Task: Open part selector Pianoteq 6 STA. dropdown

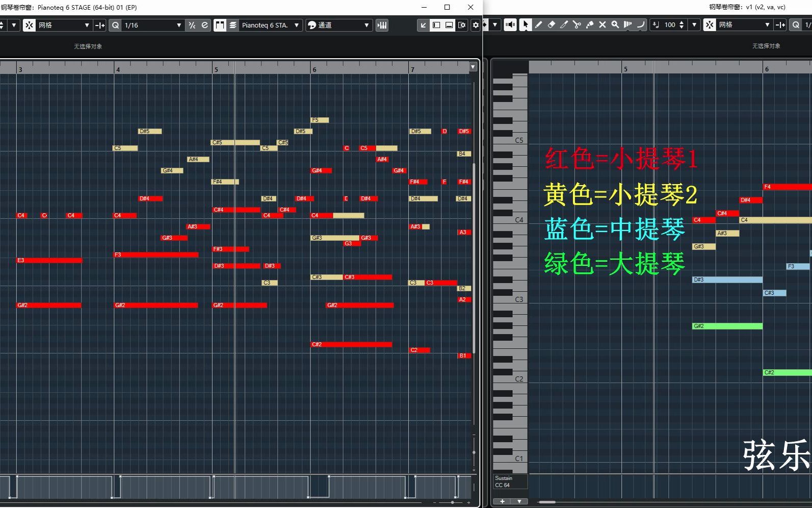Action: point(271,25)
